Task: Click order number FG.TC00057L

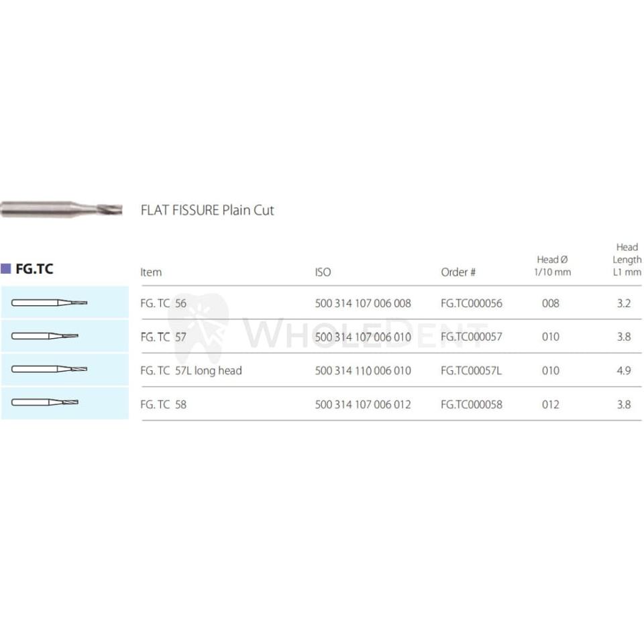Action: coord(471,370)
